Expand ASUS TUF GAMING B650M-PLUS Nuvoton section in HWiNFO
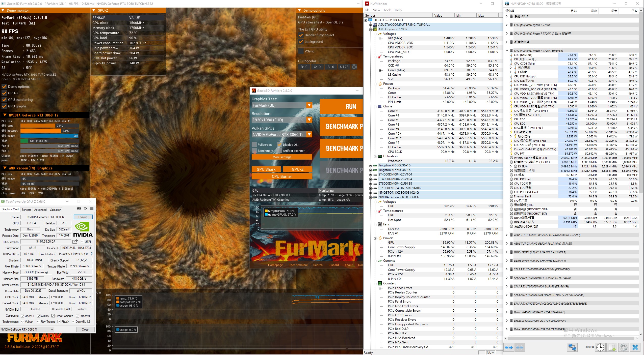 (x=507, y=235)
